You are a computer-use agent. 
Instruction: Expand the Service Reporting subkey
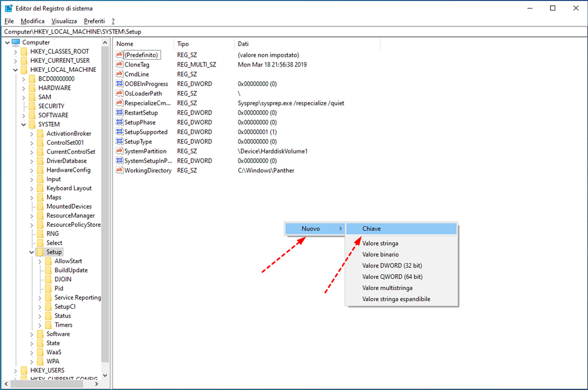[x=40, y=298]
